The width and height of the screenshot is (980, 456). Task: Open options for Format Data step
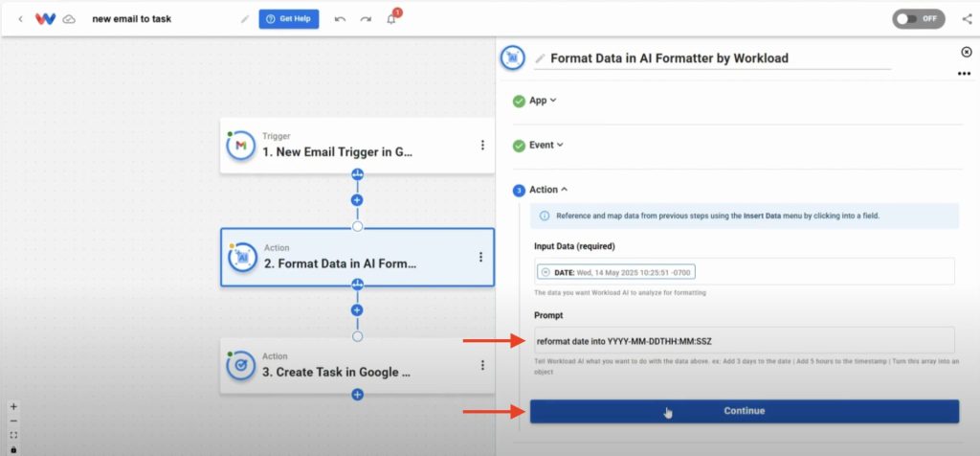coord(480,257)
